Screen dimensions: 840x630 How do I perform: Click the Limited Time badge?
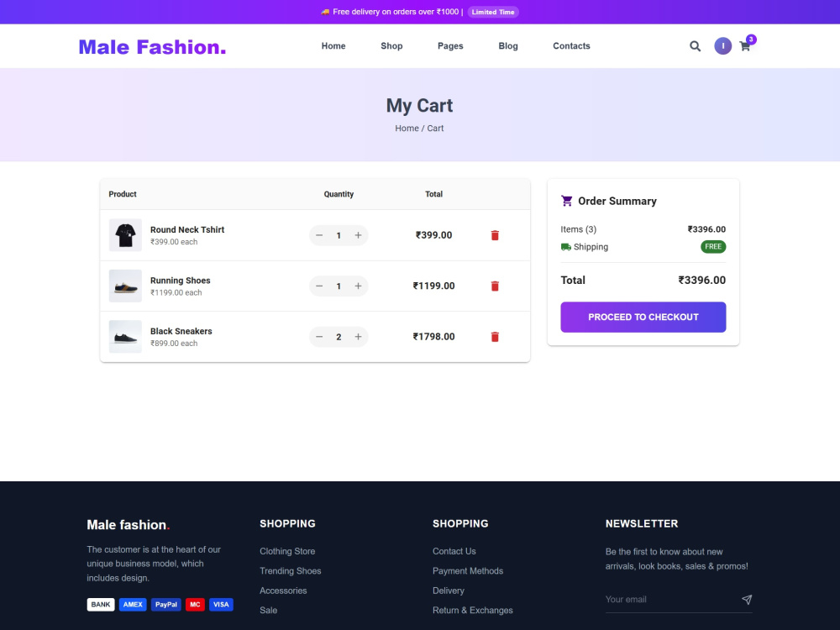[493, 12]
